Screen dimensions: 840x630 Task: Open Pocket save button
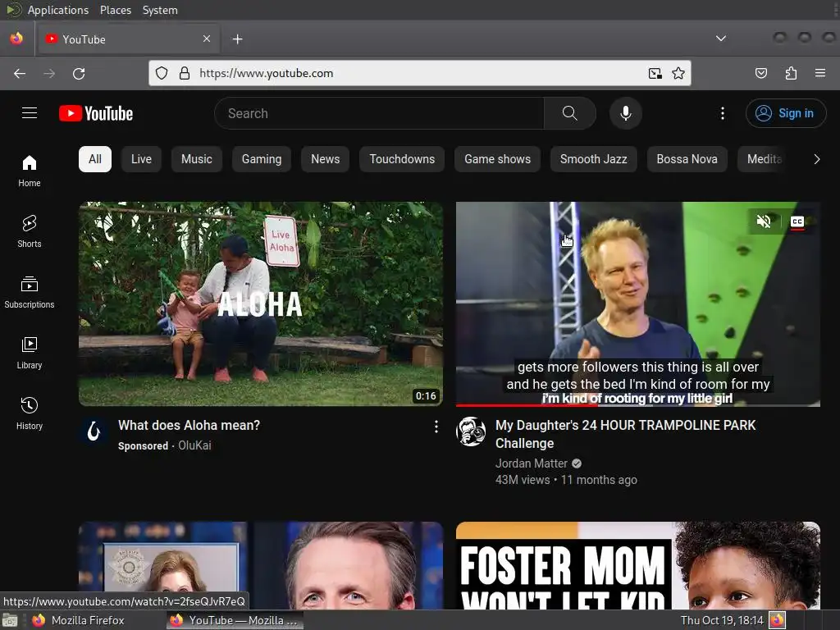760,73
